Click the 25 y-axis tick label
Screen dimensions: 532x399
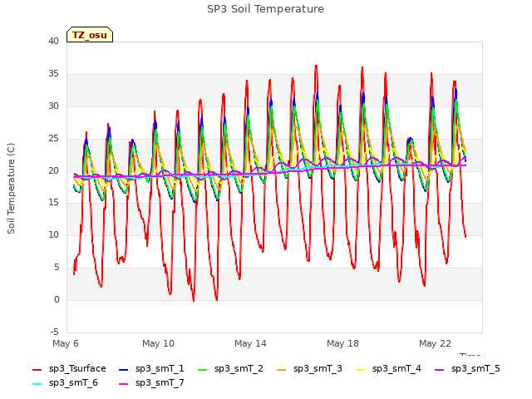click(53, 138)
